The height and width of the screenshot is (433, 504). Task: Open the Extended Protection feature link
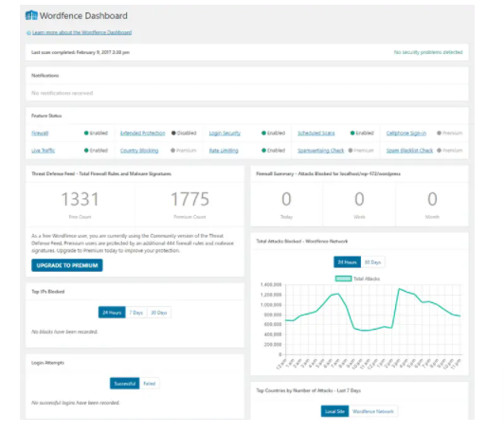143,133
